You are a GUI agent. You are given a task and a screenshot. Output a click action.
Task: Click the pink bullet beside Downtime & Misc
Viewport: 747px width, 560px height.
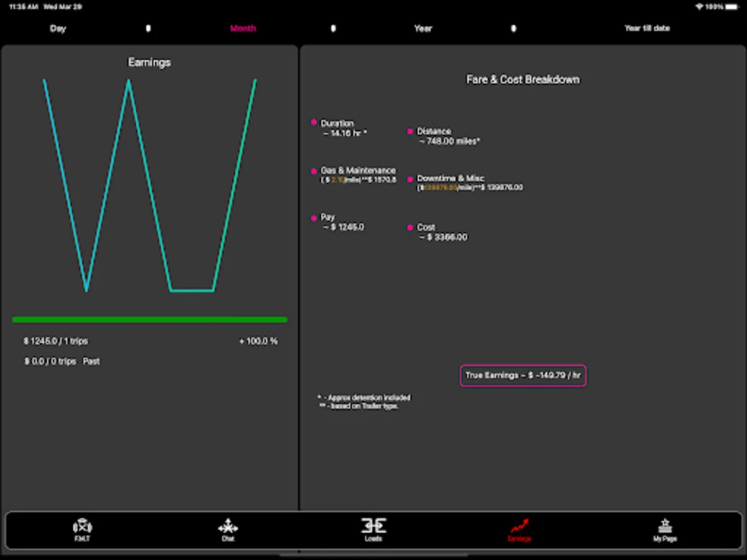[410, 179]
